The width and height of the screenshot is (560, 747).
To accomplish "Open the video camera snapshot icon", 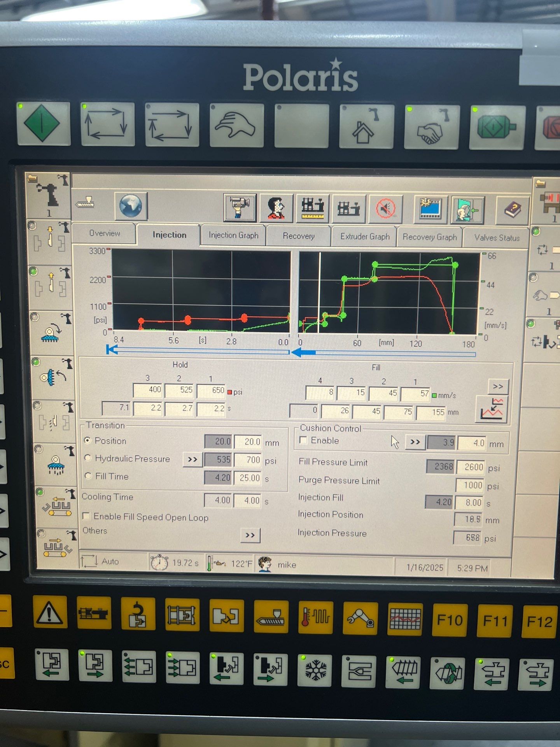I will pyautogui.click(x=239, y=207).
